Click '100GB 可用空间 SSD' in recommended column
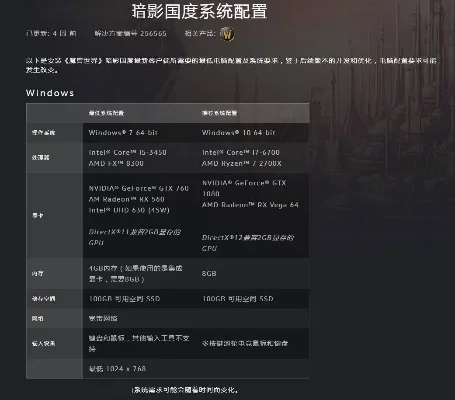Screen dimensions: 455x400 click(238, 299)
